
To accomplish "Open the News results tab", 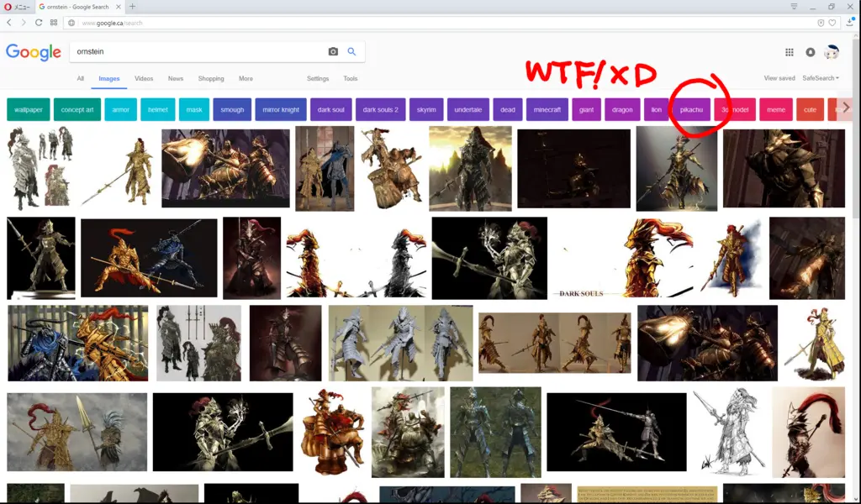I will pyautogui.click(x=176, y=78).
